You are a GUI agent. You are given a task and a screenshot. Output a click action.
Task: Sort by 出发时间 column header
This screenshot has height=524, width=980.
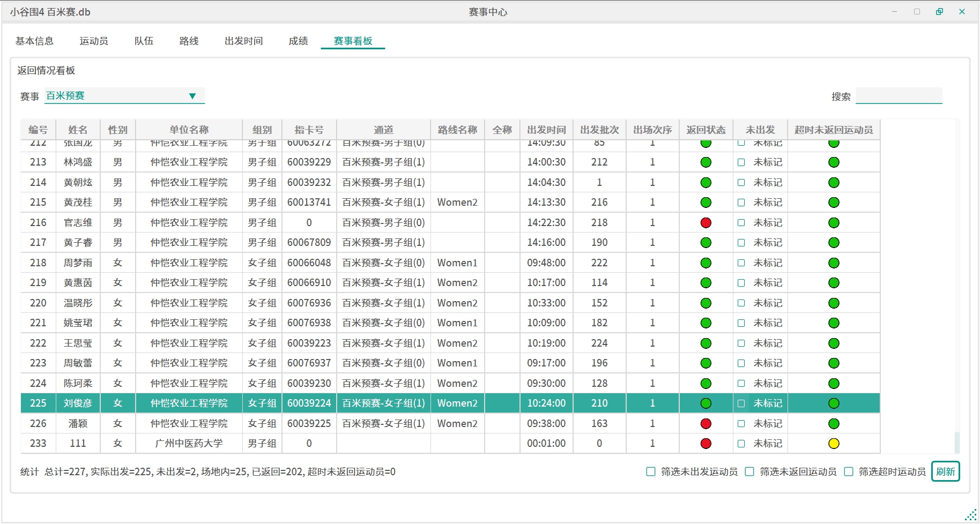(x=546, y=130)
